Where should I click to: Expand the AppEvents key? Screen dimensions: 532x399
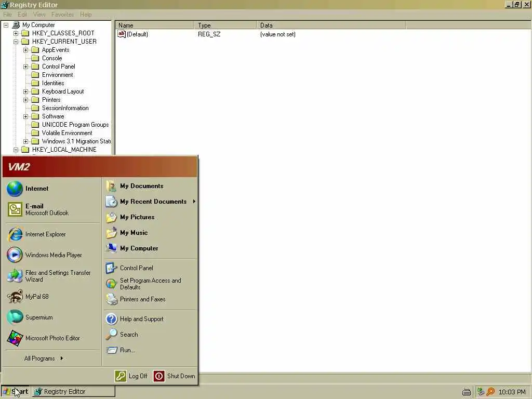pos(25,50)
